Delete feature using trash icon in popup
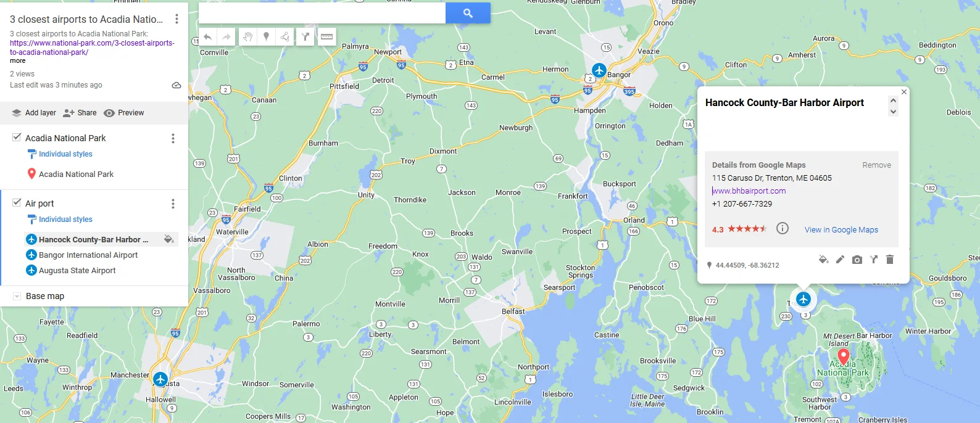Image resolution: width=980 pixels, height=423 pixels. (890, 260)
